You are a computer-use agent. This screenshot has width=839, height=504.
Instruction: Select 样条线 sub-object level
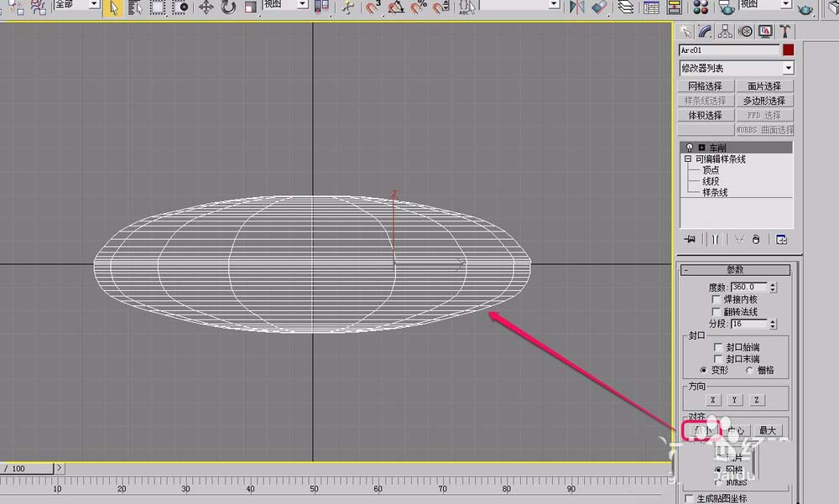pos(715,192)
